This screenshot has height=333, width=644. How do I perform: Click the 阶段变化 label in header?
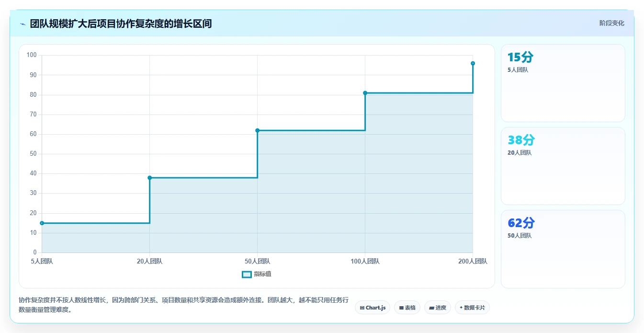[x=611, y=23]
